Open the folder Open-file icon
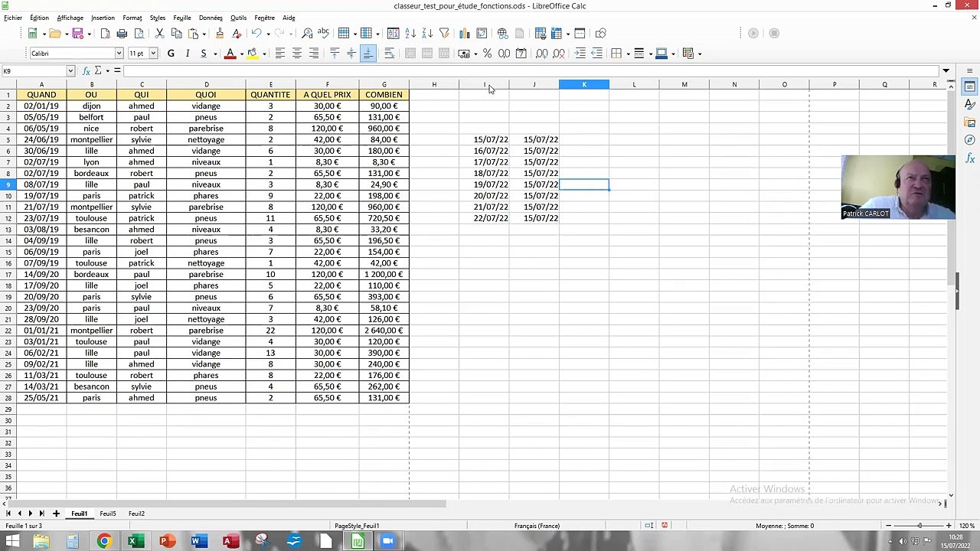The width and height of the screenshot is (980, 551). point(54,33)
